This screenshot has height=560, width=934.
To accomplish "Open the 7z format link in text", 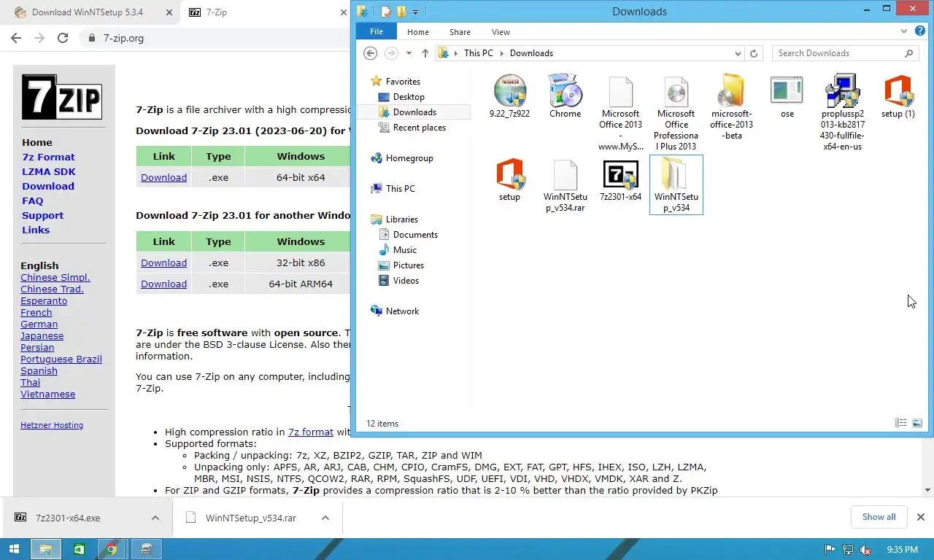I will (x=311, y=432).
